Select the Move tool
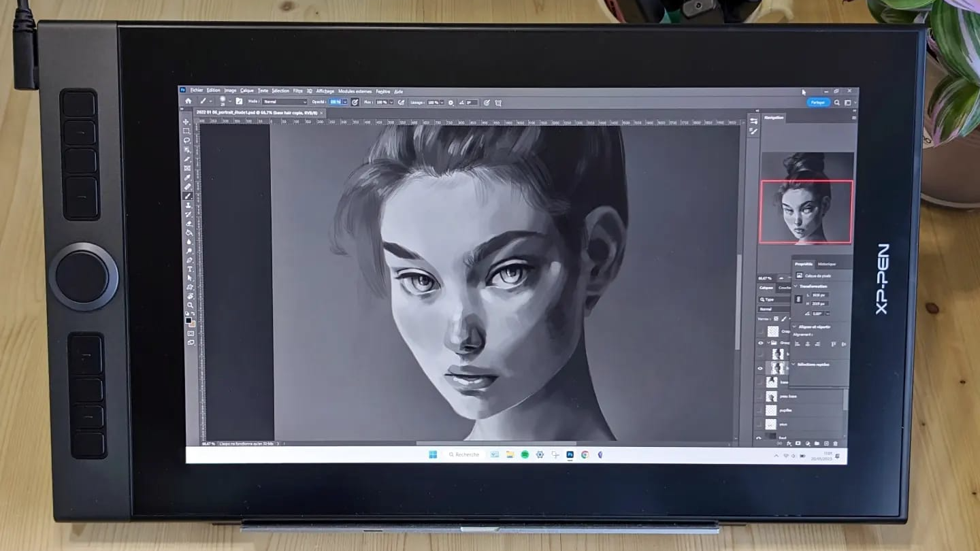 (x=186, y=122)
